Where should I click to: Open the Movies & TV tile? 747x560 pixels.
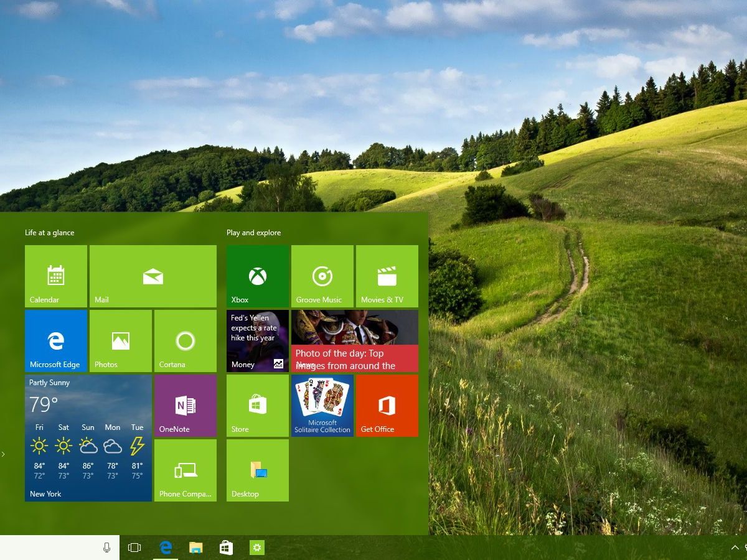[x=387, y=276]
